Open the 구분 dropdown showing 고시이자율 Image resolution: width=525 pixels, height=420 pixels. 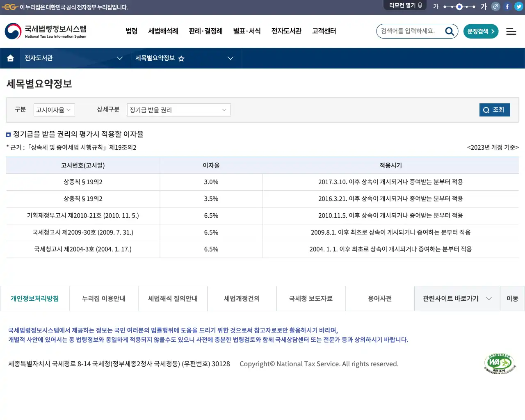coord(54,110)
